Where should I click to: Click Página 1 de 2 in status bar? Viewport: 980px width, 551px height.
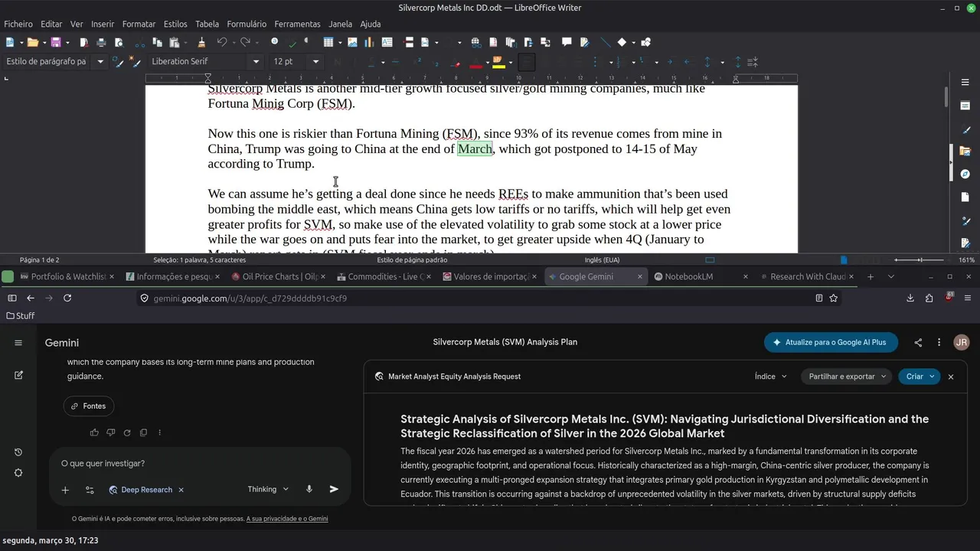click(x=39, y=260)
